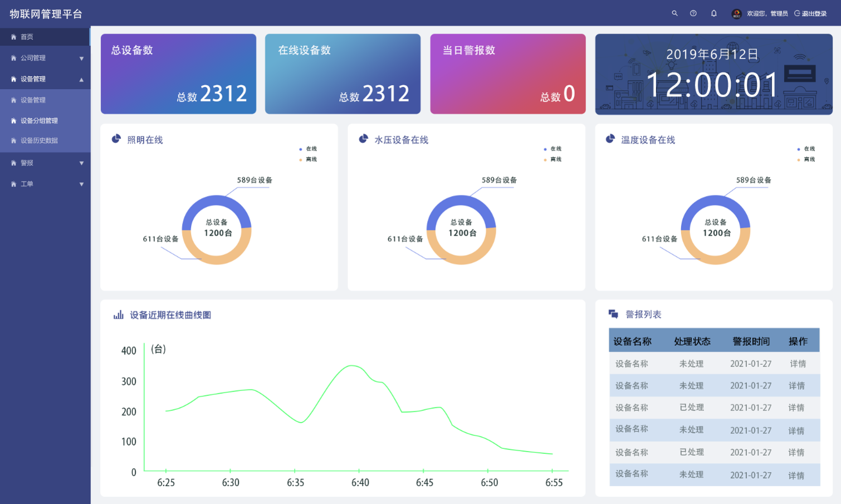This screenshot has height=504, width=841.
Task: Click the bar chart icon beside 设备近期在线曲线图
Action: [118, 315]
